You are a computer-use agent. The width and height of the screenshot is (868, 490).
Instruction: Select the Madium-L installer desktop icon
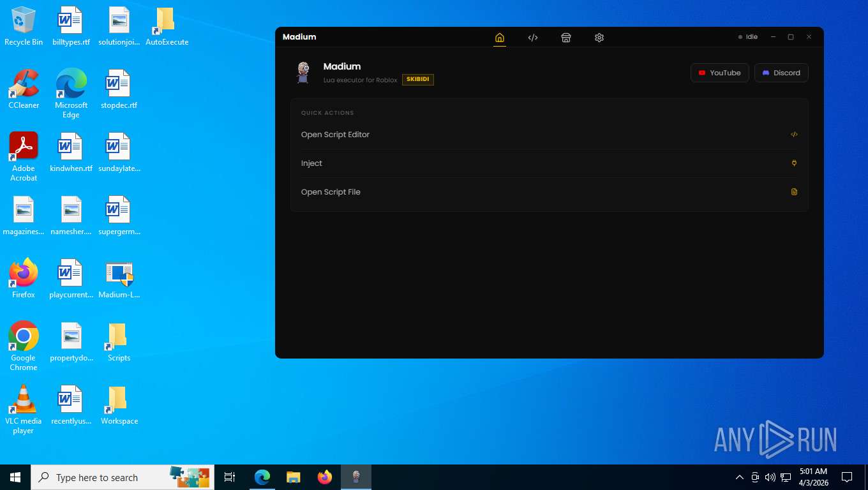click(119, 279)
